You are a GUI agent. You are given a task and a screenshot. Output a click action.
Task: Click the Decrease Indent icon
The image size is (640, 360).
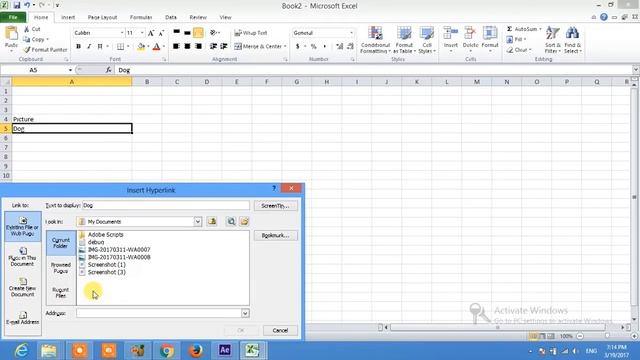tap(213, 47)
